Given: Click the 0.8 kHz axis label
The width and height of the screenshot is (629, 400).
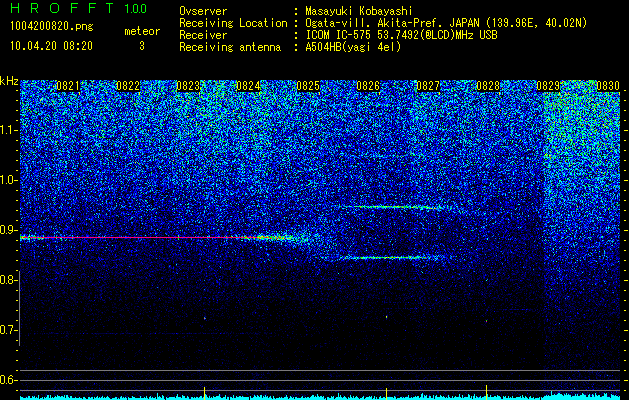Looking at the screenshot, I should tap(9, 280).
